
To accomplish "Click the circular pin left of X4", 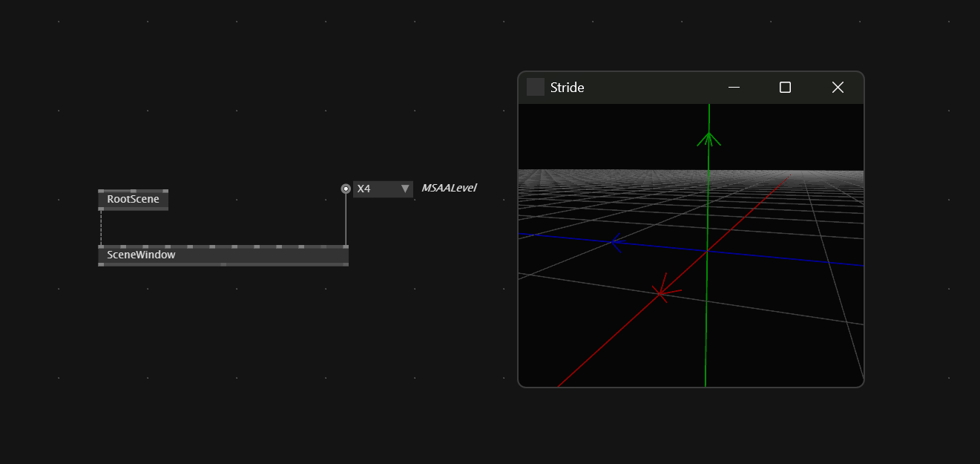I will [x=346, y=189].
